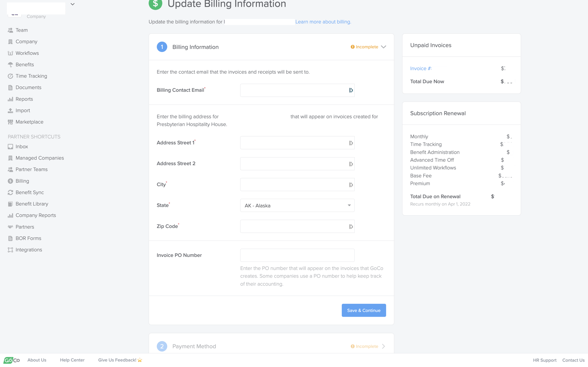Viewport: 588px width, 367px height.
Task: Open Help Center footer link
Action: (x=72, y=360)
